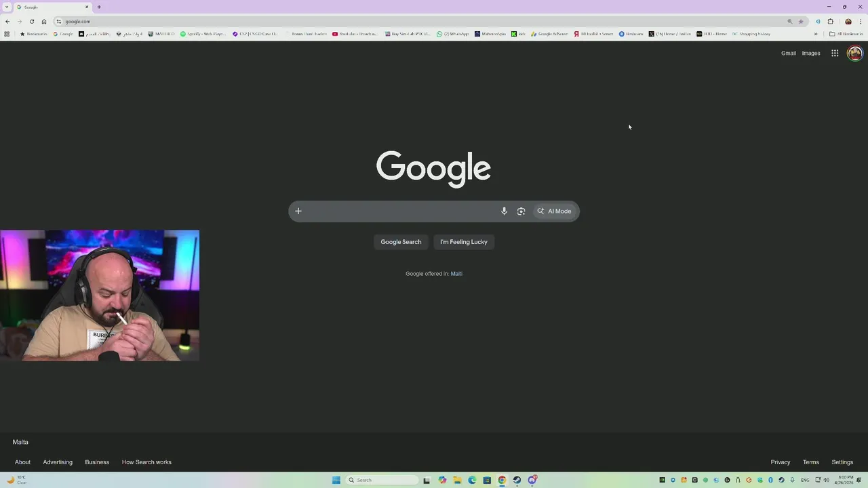Open the Shopping history bookmark

[751, 34]
